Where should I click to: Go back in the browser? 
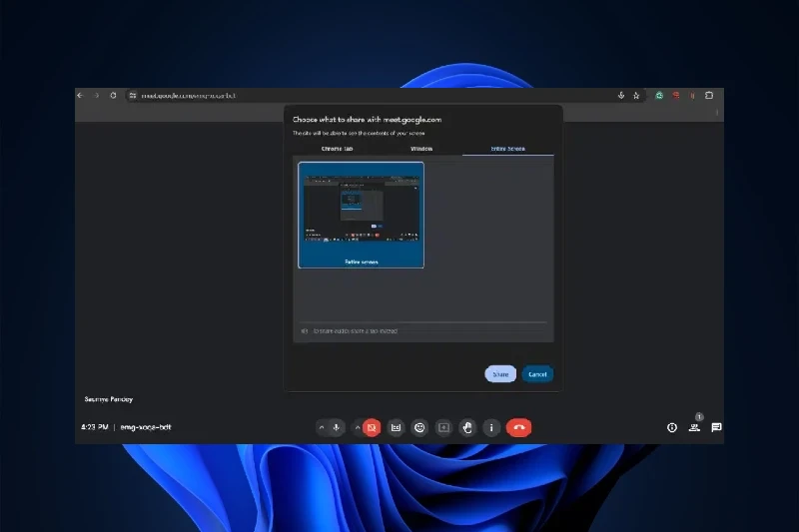point(81,95)
